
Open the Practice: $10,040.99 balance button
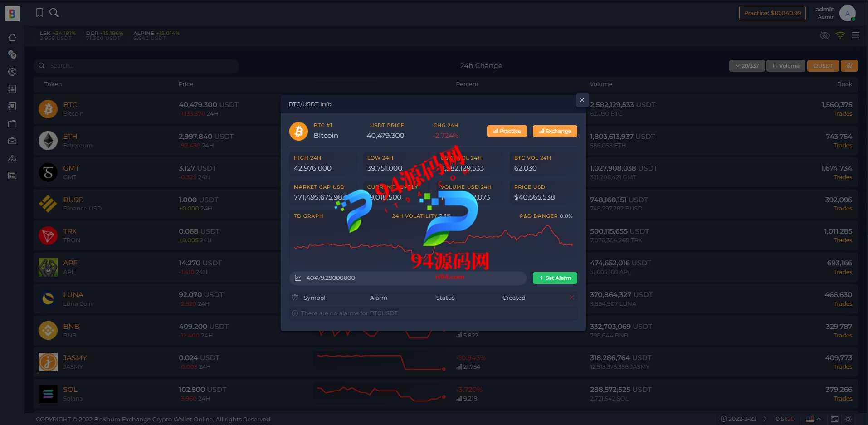(772, 13)
